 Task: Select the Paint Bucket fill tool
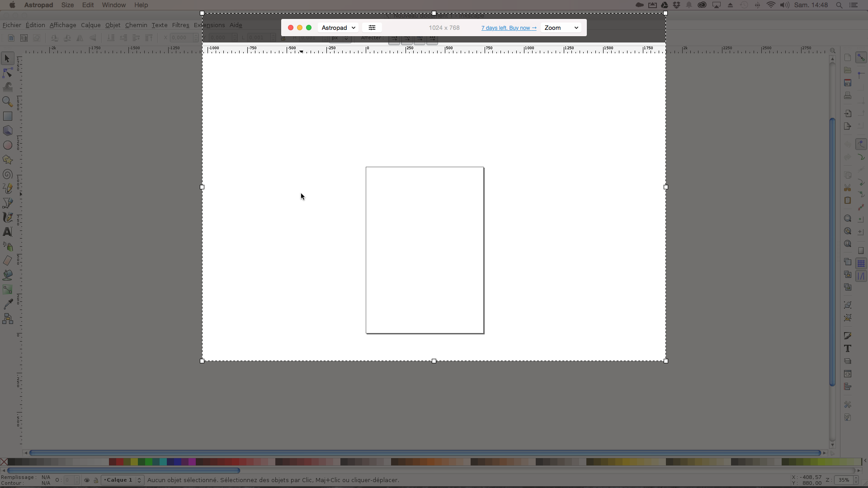[x=7, y=275]
